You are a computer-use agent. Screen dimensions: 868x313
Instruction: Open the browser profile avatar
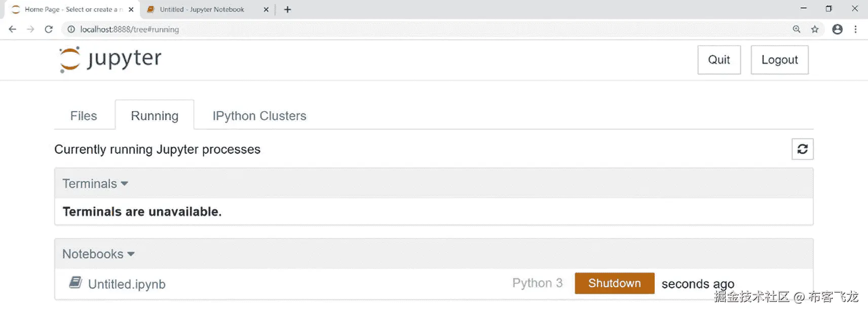click(838, 29)
